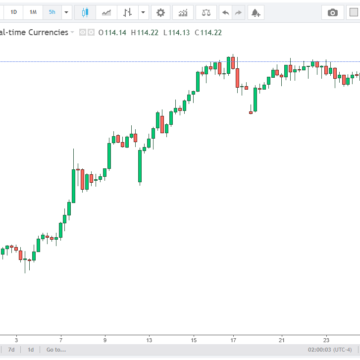360x360 pixels.
Task: Click date label 9 on time axis
Action: [x=105, y=340]
